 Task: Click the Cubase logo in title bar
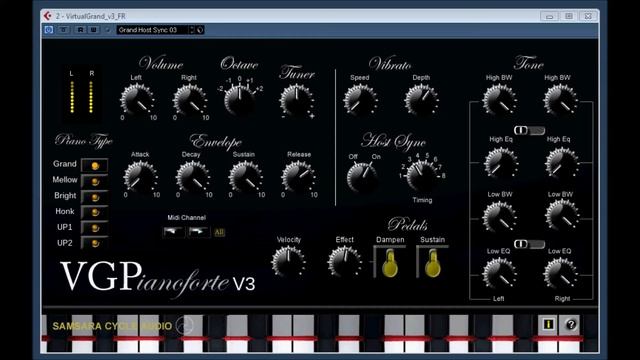[x=47, y=16]
